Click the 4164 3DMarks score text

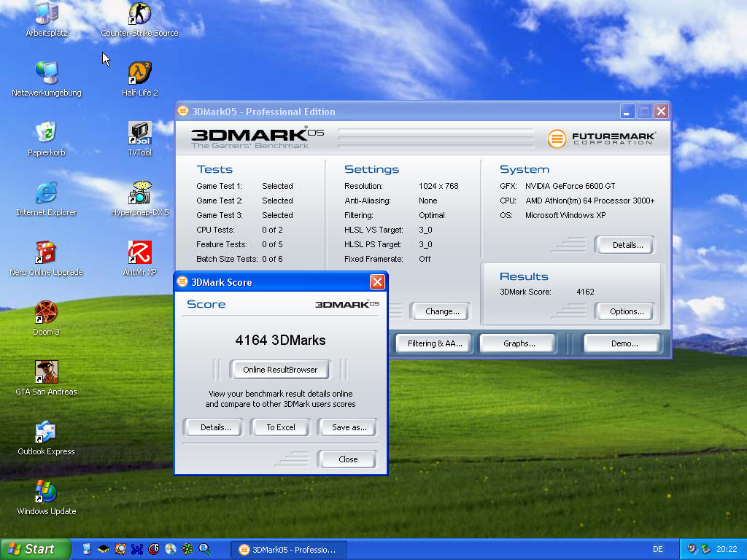click(x=280, y=340)
